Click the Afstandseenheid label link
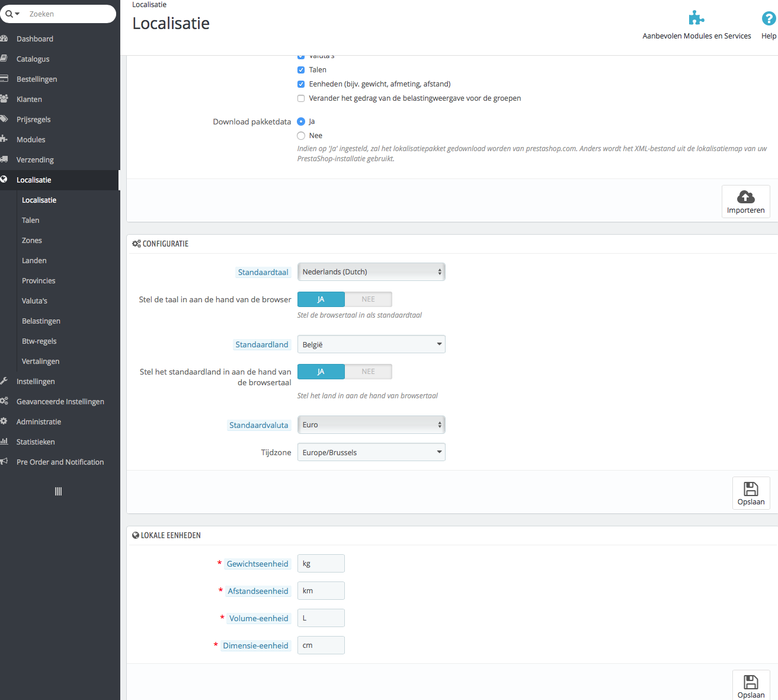The width and height of the screenshot is (778, 700). pyautogui.click(x=258, y=591)
